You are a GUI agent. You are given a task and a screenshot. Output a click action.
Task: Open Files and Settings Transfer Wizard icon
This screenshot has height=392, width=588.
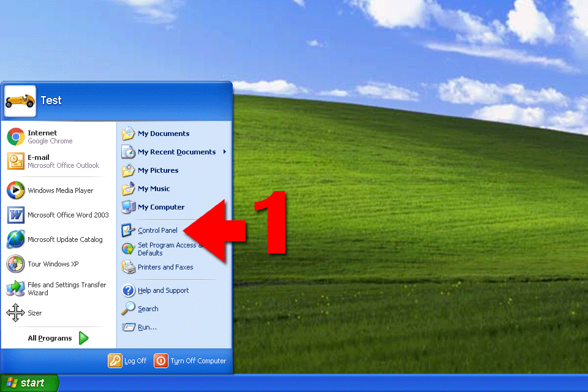(15, 288)
